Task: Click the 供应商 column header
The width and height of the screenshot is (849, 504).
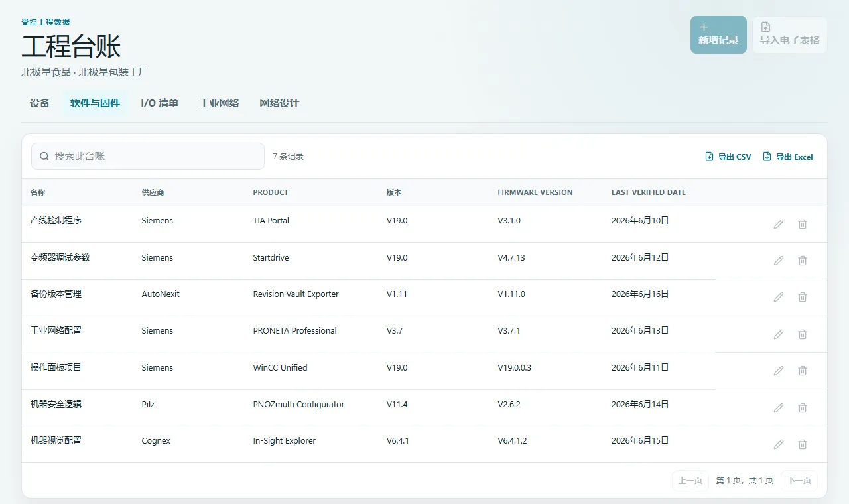Action: [153, 192]
